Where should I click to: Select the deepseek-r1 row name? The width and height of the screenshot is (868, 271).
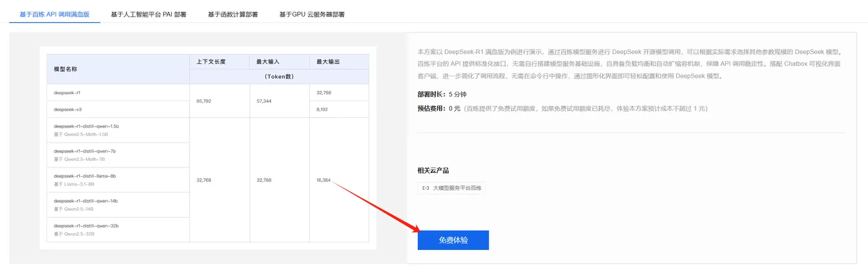click(x=68, y=92)
